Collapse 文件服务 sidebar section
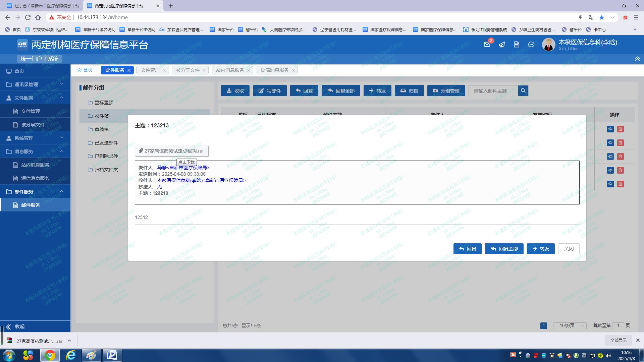The height and width of the screenshot is (362, 644). click(35, 98)
